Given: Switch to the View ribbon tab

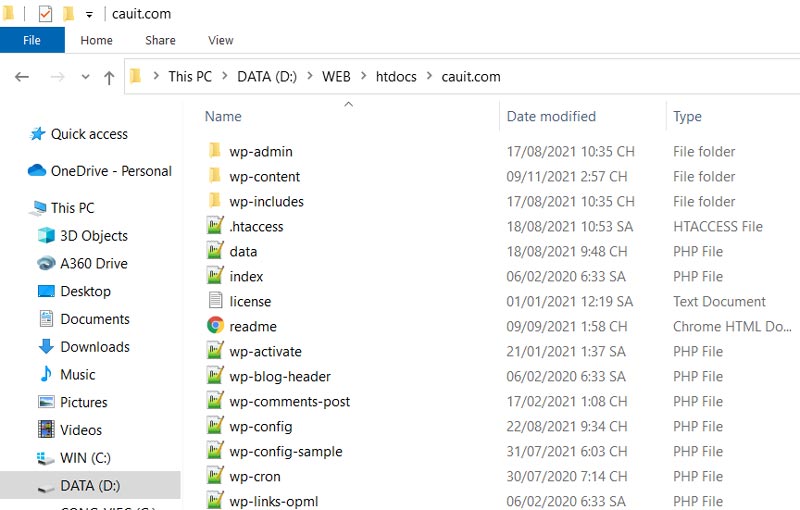Looking at the screenshot, I should (x=220, y=40).
